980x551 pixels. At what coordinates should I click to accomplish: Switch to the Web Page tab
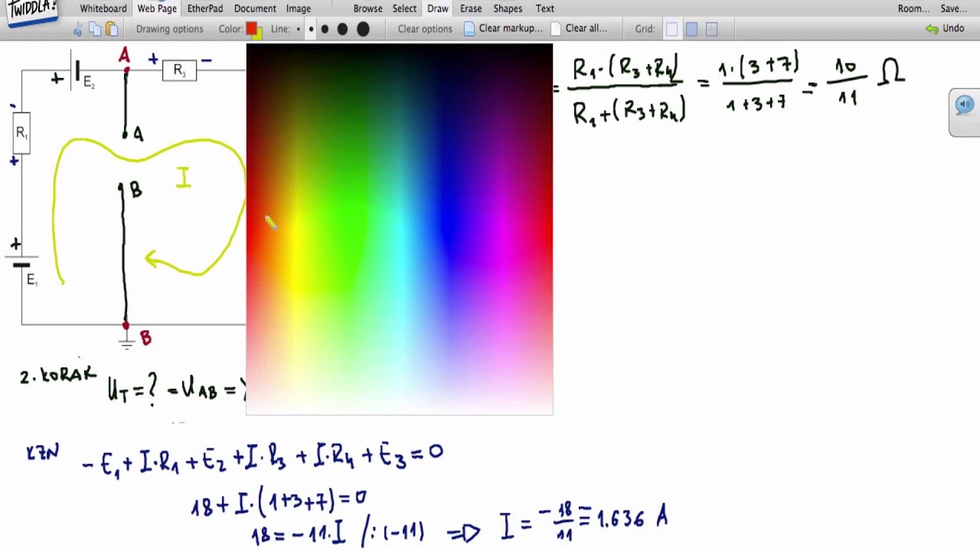(157, 8)
